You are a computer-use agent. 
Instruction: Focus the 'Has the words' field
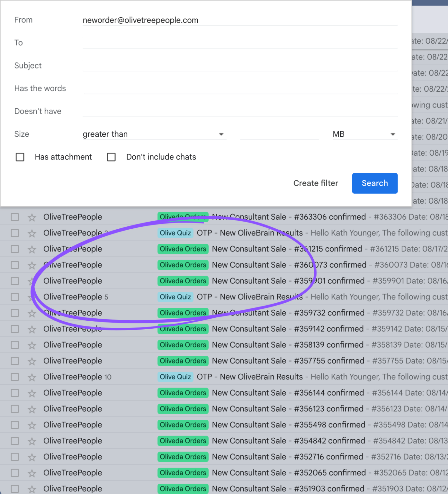(x=240, y=88)
